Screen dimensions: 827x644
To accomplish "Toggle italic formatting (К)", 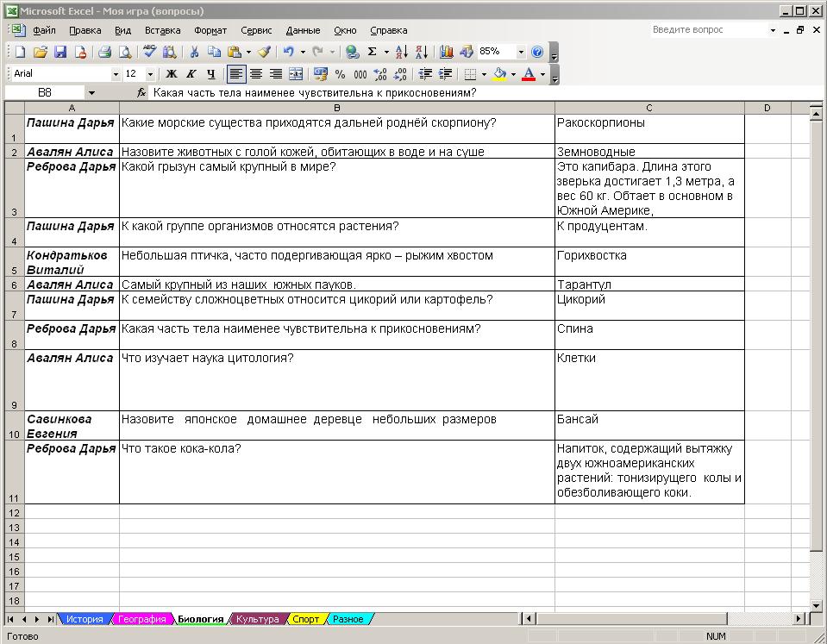I will tap(191, 74).
